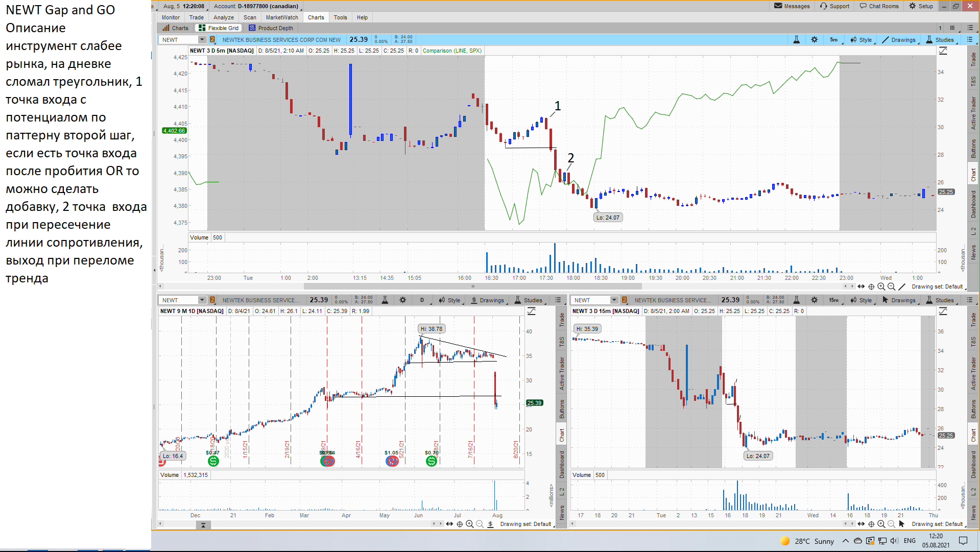Open Drawing set Default menu of top chart

(937, 286)
